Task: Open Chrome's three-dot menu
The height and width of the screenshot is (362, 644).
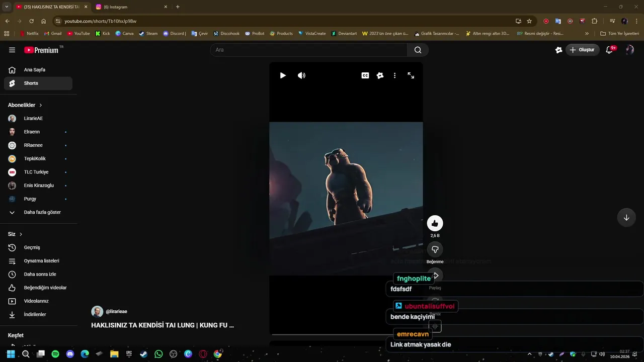Action: pos(636,21)
